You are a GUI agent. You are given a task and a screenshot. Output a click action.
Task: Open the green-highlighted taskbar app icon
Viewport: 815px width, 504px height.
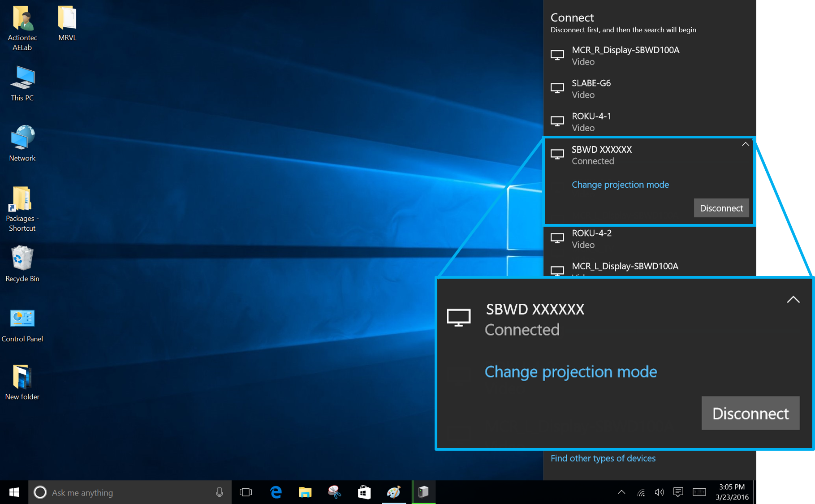(423, 492)
